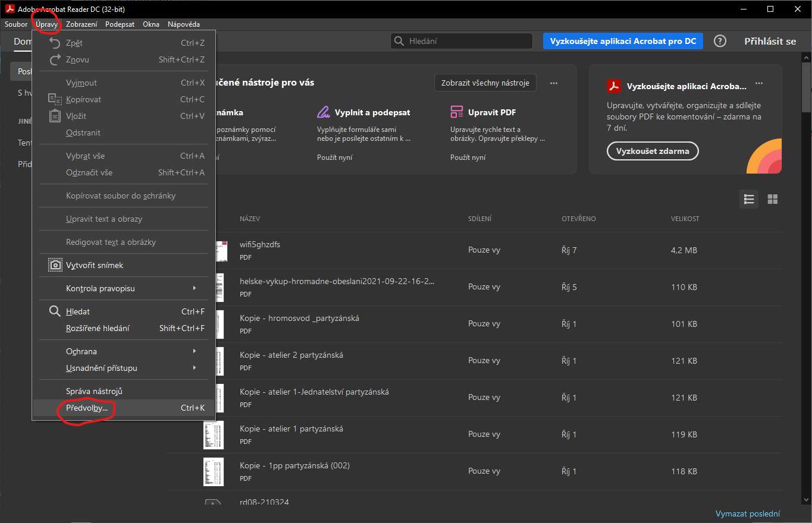The image size is (812, 523).
Task: Click Použít nyní under Upravit PDF
Action: 468,157
